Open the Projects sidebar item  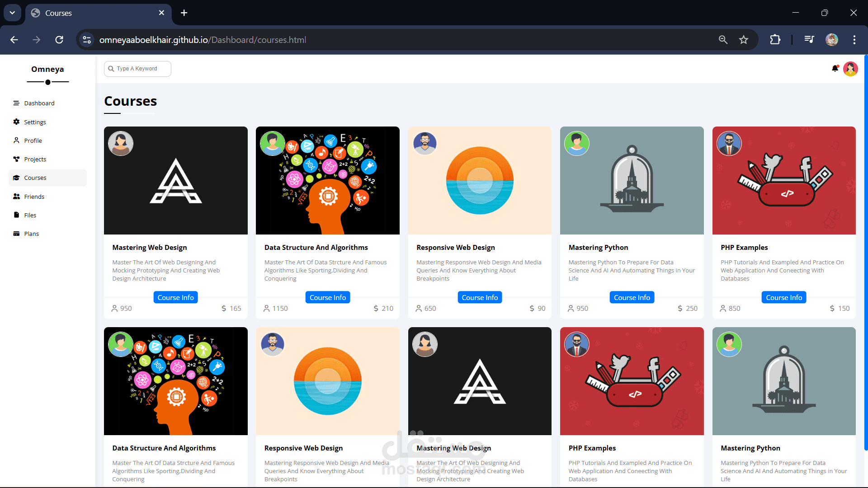point(35,159)
